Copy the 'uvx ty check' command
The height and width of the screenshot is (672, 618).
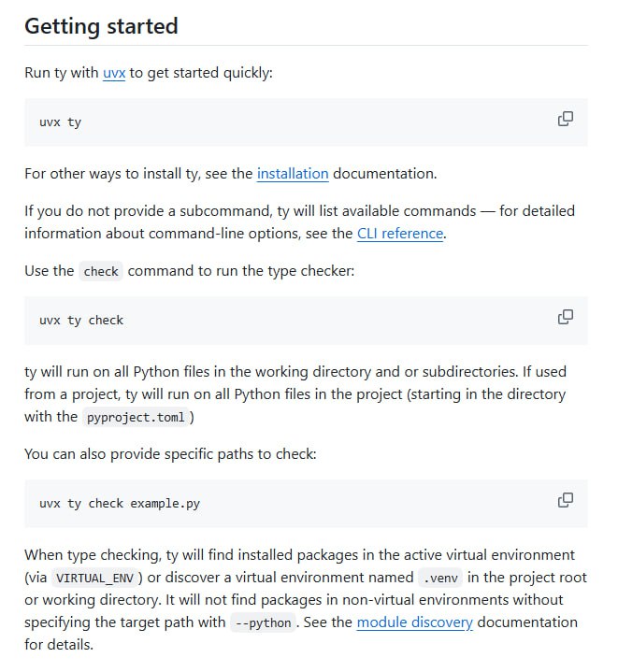click(566, 317)
